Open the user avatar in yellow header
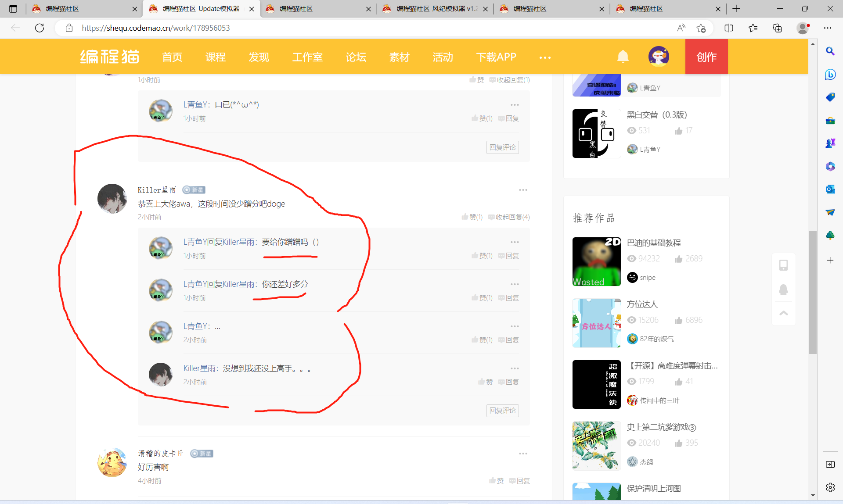 coord(659,57)
